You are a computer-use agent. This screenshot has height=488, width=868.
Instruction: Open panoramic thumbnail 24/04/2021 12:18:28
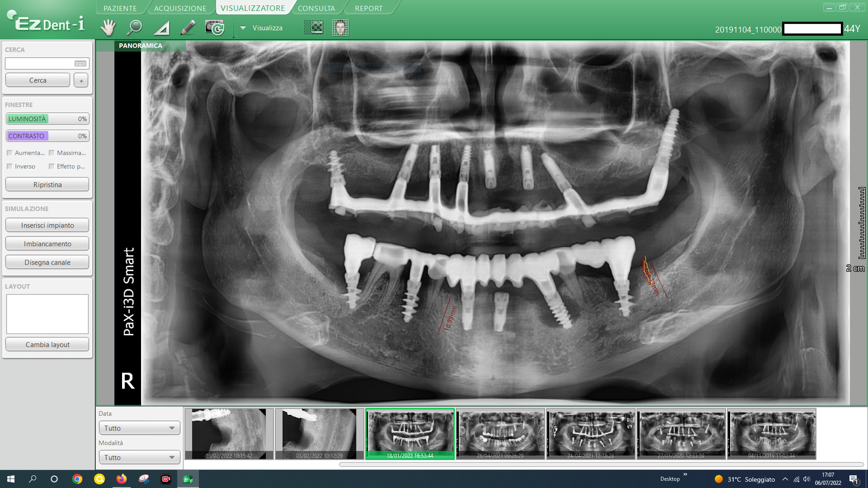[591, 434]
